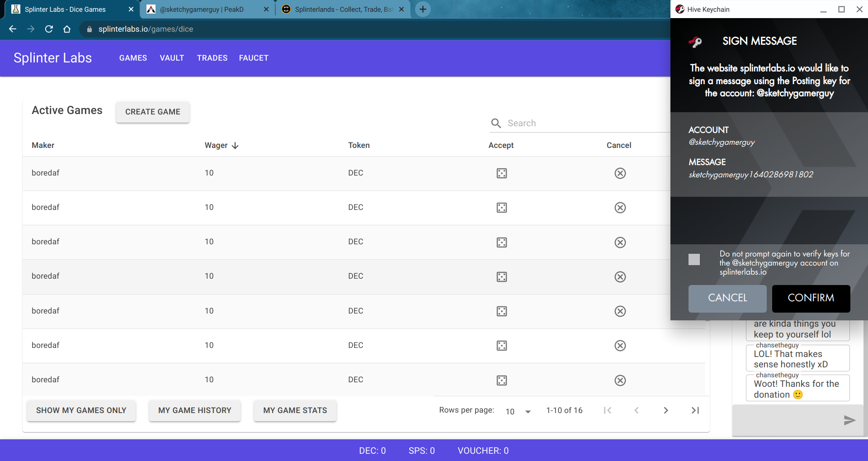The height and width of the screenshot is (461, 868).
Task: Click the VOUCHER: 0 balance
Action: tap(483, 451)
